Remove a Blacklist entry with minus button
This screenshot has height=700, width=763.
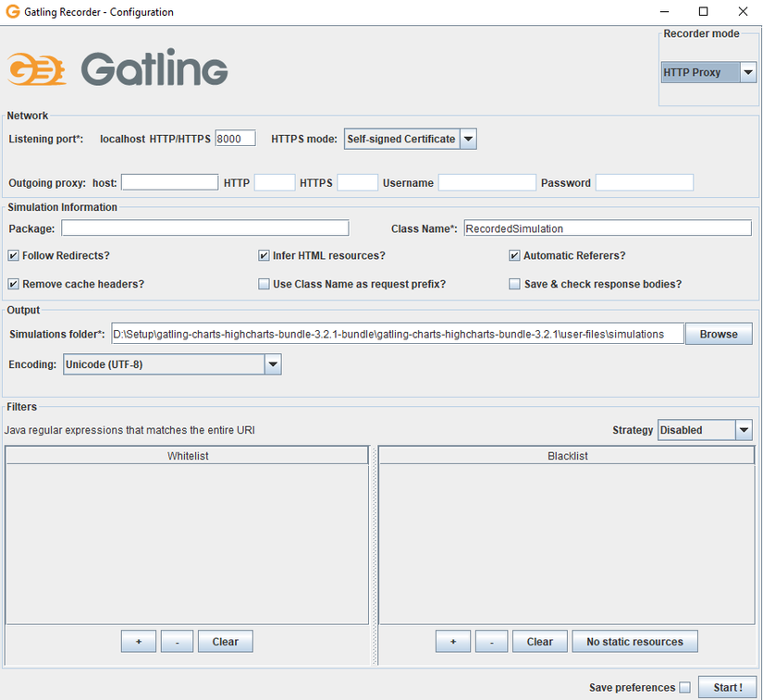coord(491,642)
